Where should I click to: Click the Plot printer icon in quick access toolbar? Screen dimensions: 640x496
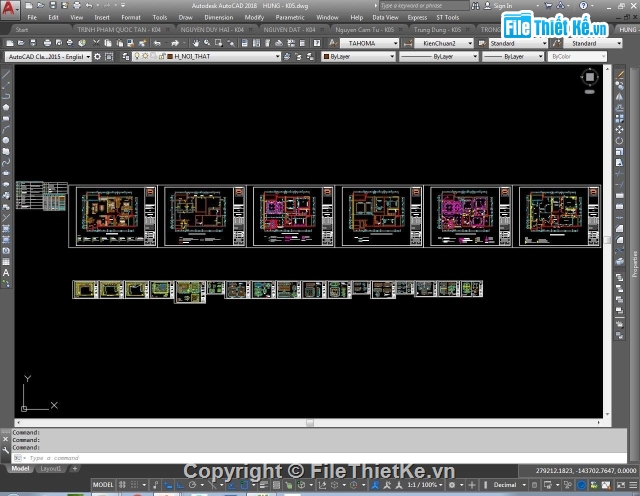click(x=77, y=5)
